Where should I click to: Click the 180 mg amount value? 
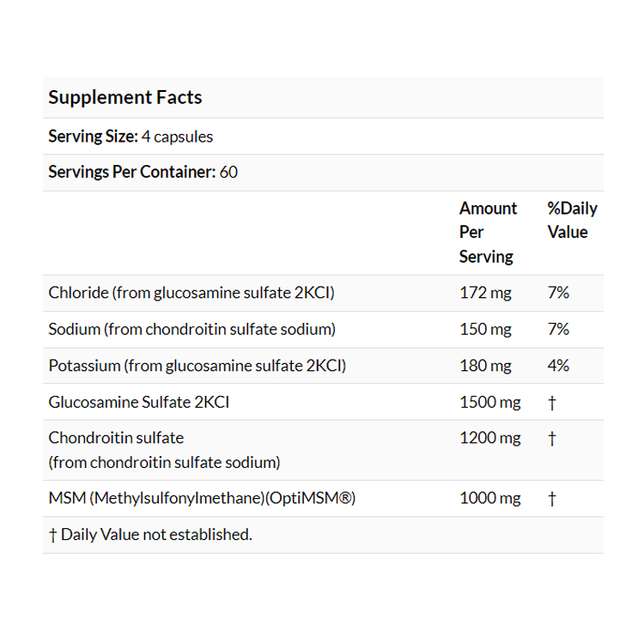coord(485,366)
